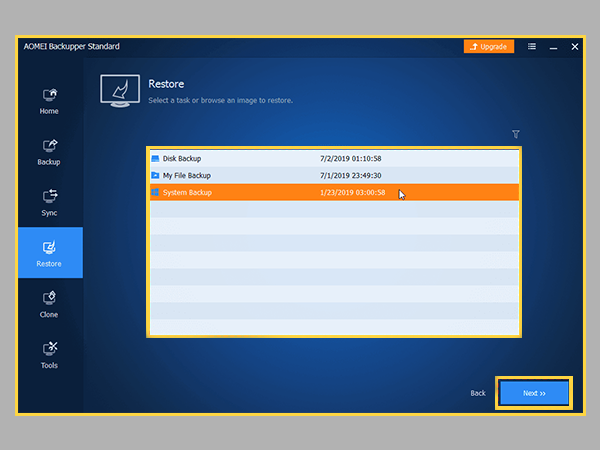This screenshot has width=600, height=450.
Task: Select the Restore sidebar item
Action: click(50, 253)
